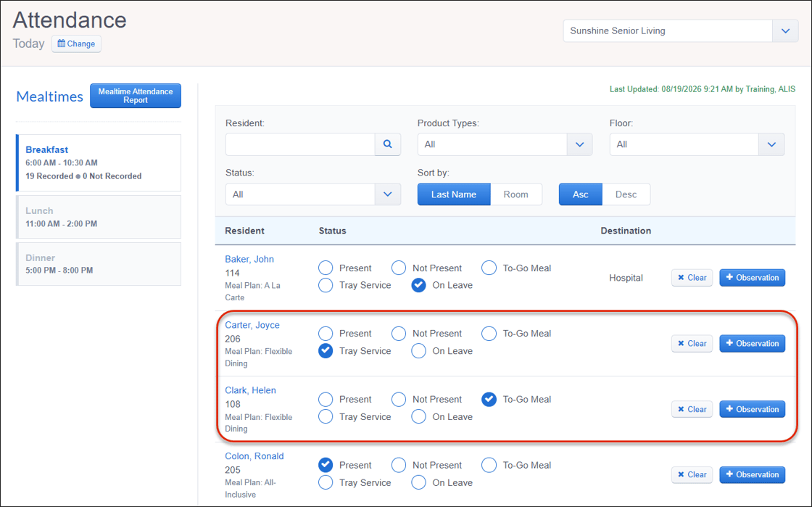The image size is (812, 507).
Task: Choose On Leave for Clark, Helen
Action: [x=418, y=416]
